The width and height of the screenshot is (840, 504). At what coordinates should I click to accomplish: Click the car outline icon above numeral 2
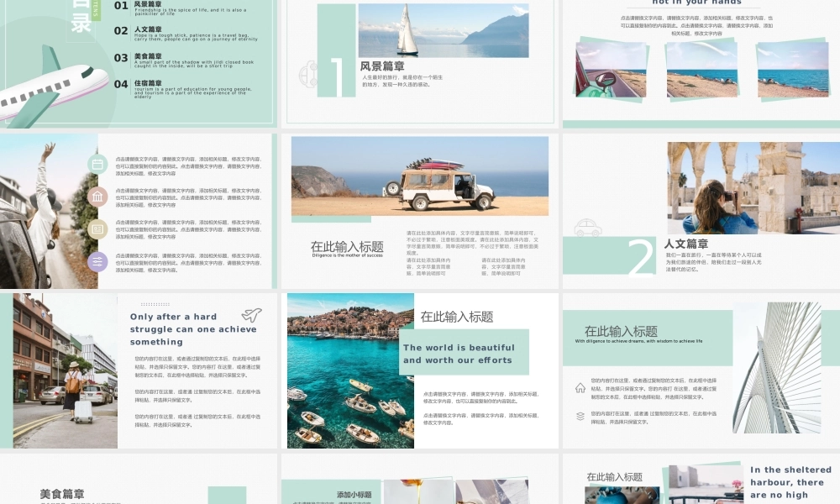(x=588, y=228)
